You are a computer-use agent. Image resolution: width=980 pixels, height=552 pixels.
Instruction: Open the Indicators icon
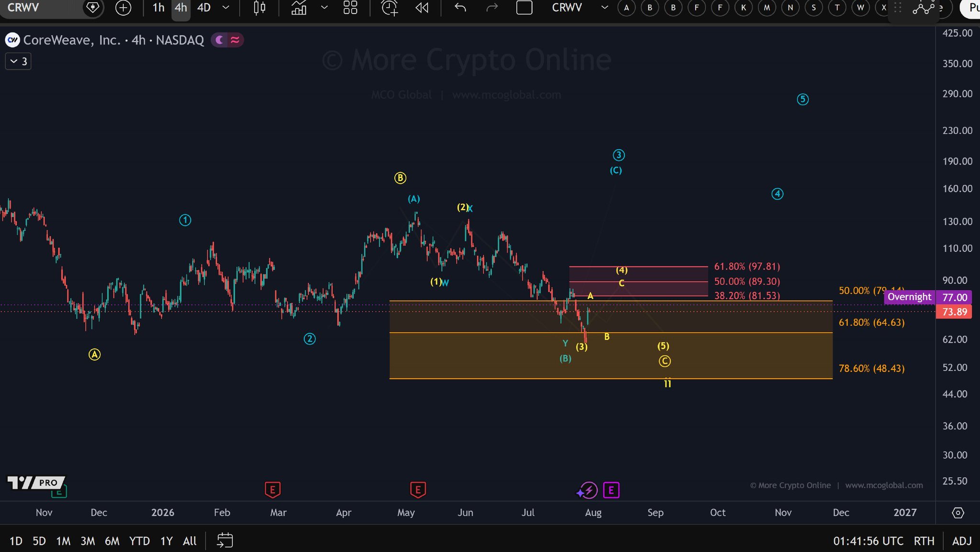[x=299, y=8]
